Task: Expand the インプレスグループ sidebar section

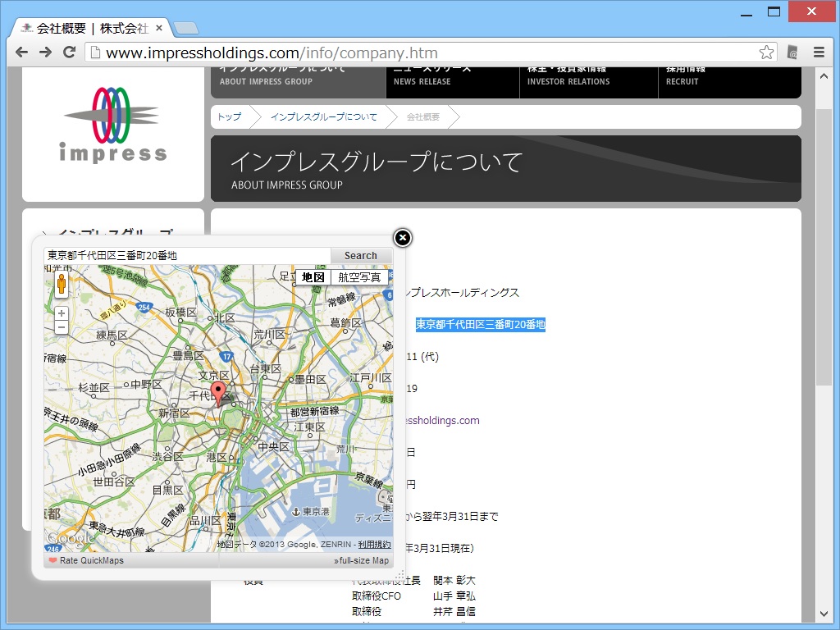Action: [115, 232]
